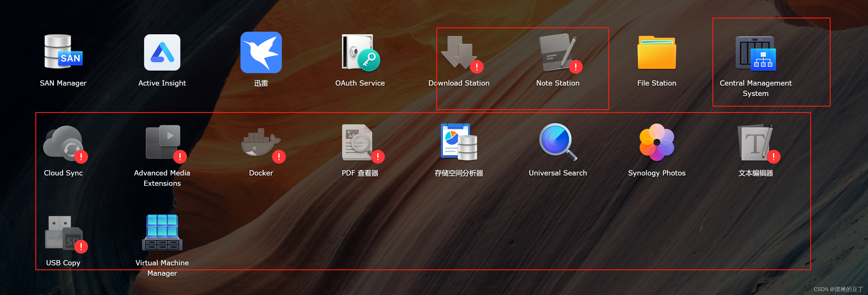Click the Note Station label
868x295 pixels.
558,83
